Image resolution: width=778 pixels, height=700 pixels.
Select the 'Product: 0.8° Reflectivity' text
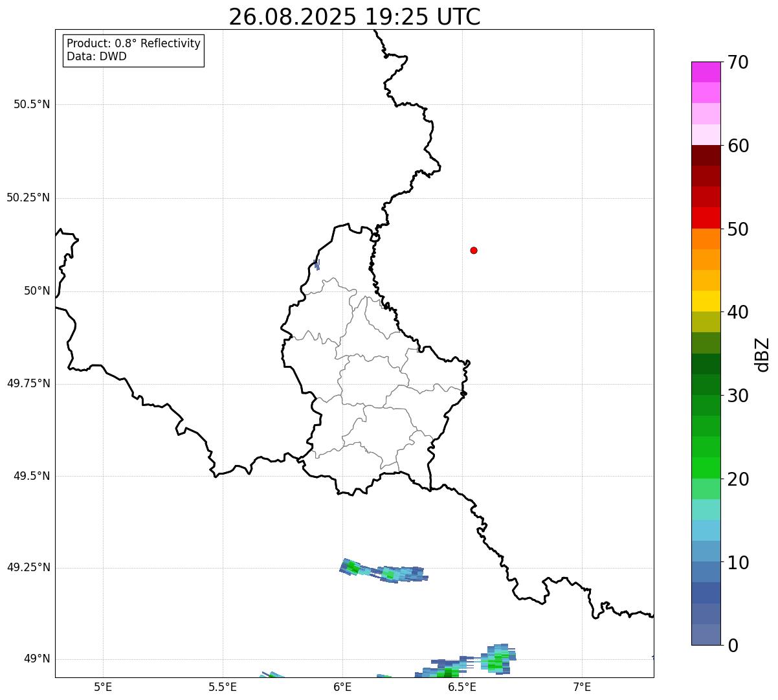point(134,43)
